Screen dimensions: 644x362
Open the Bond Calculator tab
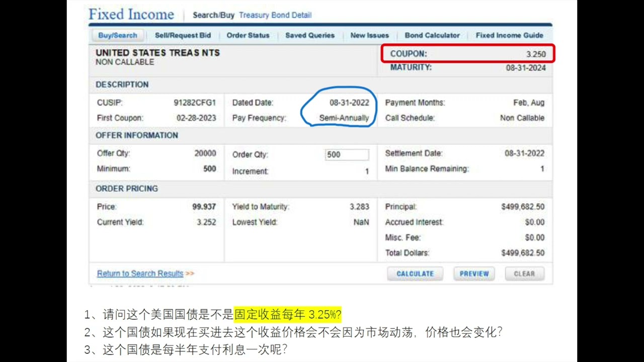432,35
